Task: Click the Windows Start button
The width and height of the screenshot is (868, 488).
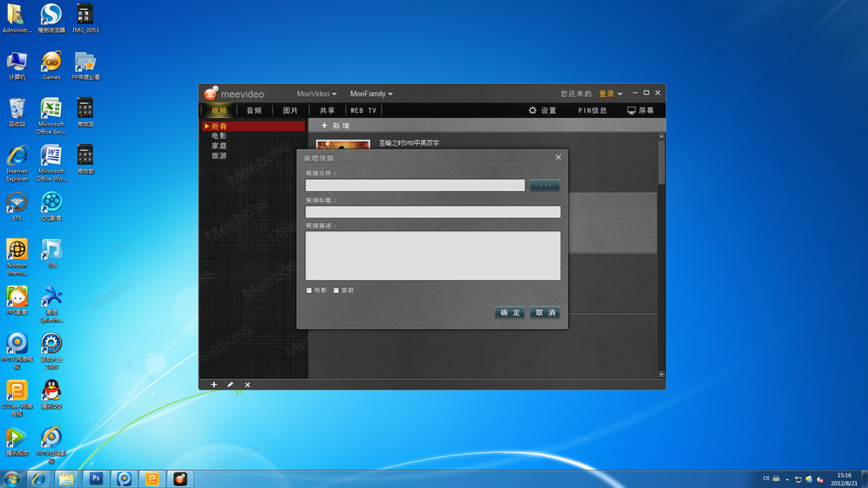Action: click(11, 478)
